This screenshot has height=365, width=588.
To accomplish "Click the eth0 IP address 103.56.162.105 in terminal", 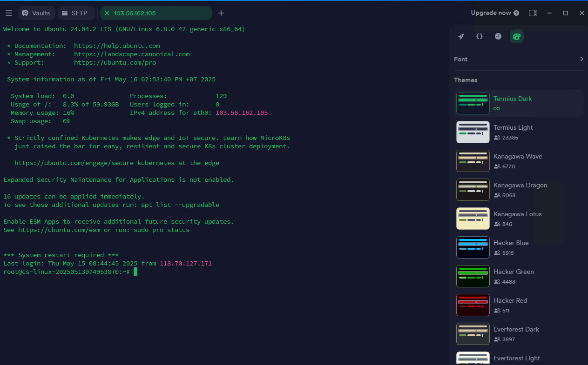I will (x=242, y=113).
